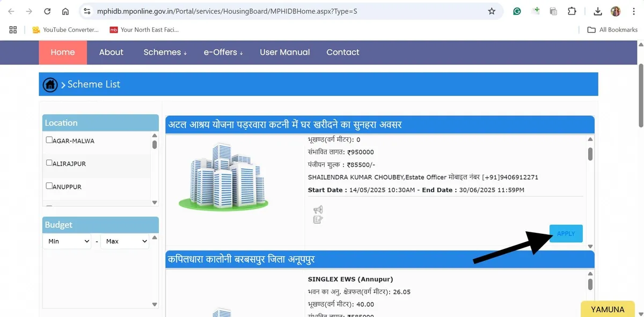Click the browser home button icon
Viewport: 644px width, 317px height.
click(x=65, y=11)
